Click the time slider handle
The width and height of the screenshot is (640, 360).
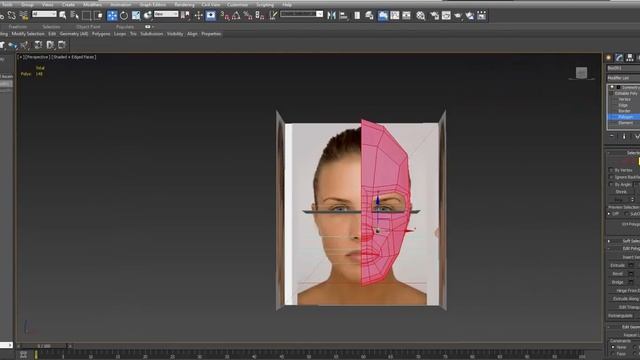[x=44, y=346]
